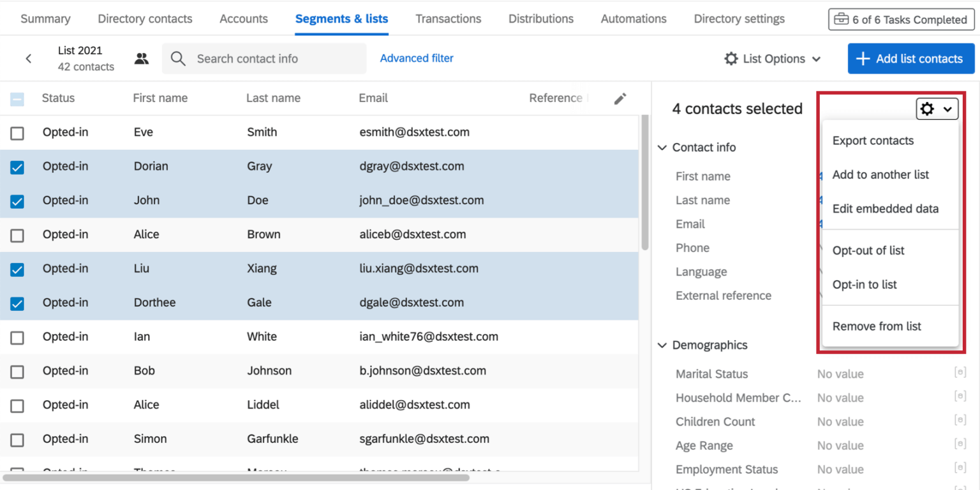The image size is (980, 490).
Task: Collapse the Demographics section
Action: click(x=662, y=345)
